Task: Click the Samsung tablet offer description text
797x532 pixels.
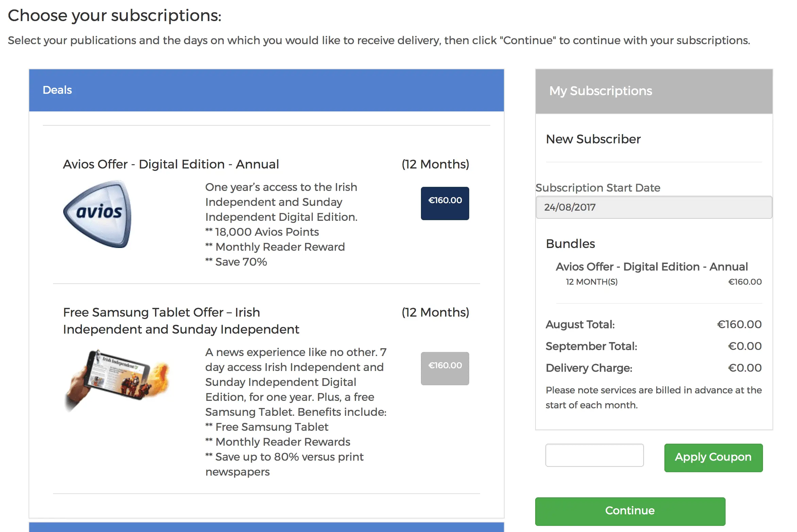Action: pyautogui.click(x=295, y=412)
